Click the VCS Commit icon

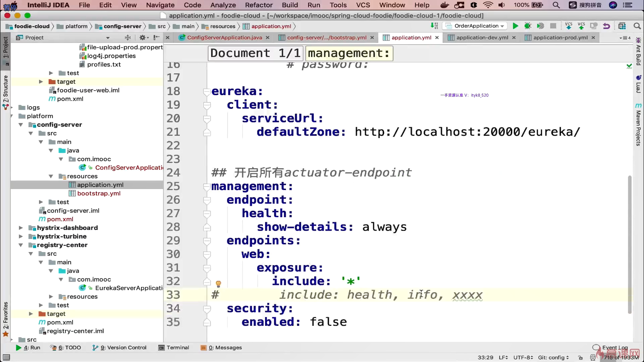tap(581, 26)
